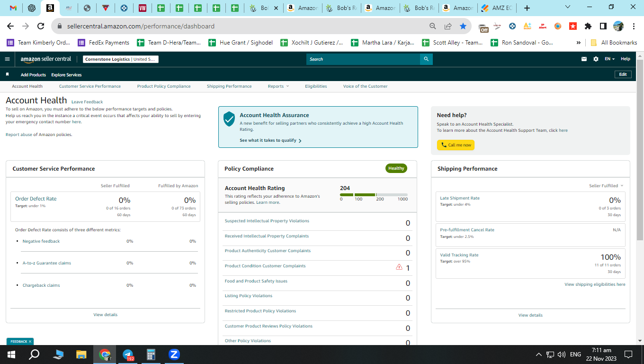
Task: Launch Calculator from the taskbar
Action: 151,355
